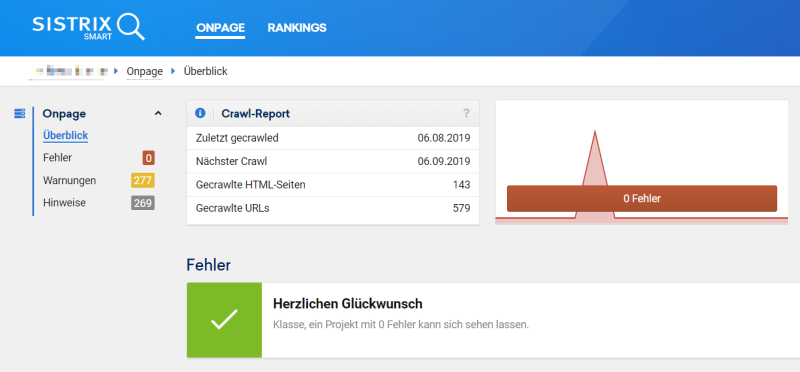Click the gray Hinweise badge 269
The image size is (800, 372).
click(x=143, y=203)
